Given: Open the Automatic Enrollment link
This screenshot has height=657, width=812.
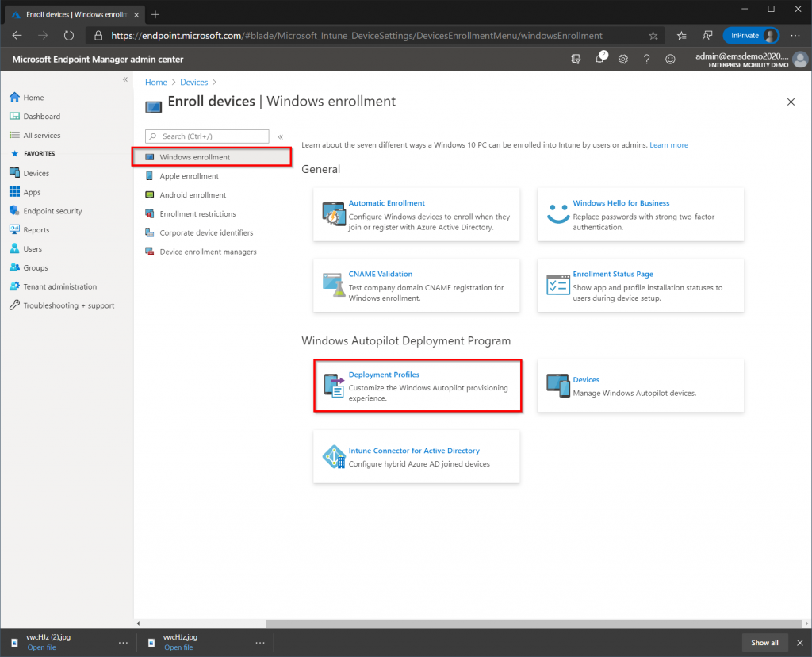Looking at the screenshot, I should click(386, 202).
